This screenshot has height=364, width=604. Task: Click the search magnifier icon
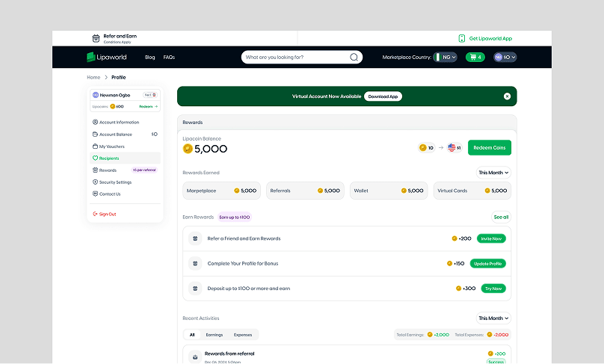point(354,57)
